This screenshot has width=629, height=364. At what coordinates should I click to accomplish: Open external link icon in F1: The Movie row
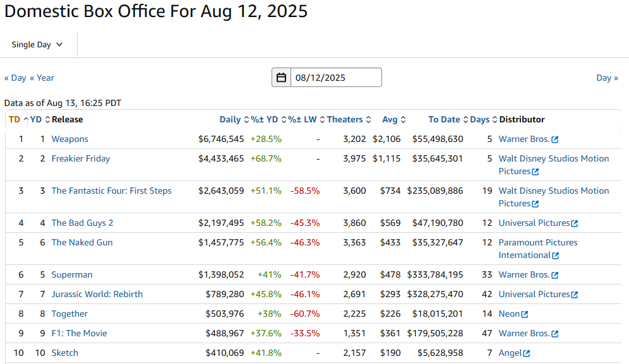(554, 334)
